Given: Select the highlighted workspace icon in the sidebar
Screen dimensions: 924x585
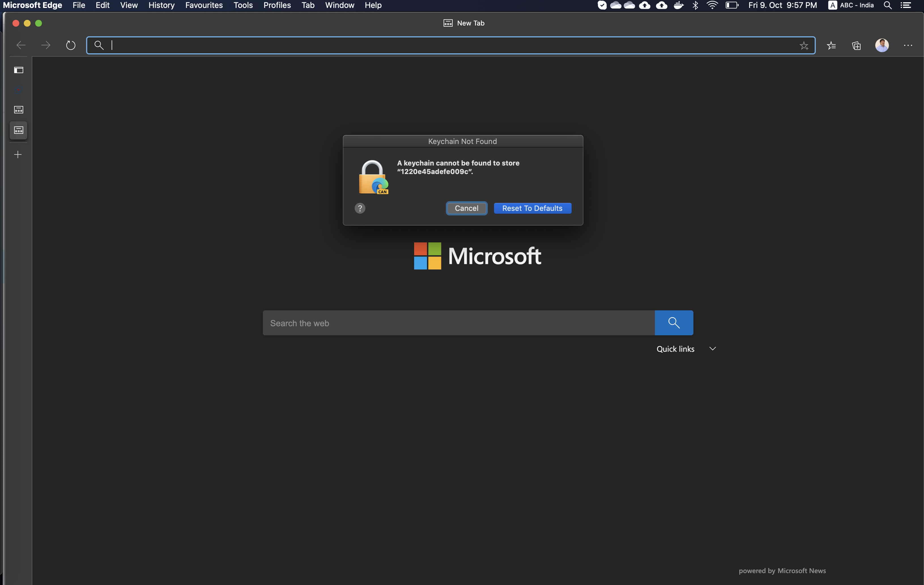Looking at the screenshot, I should [18, 130].
